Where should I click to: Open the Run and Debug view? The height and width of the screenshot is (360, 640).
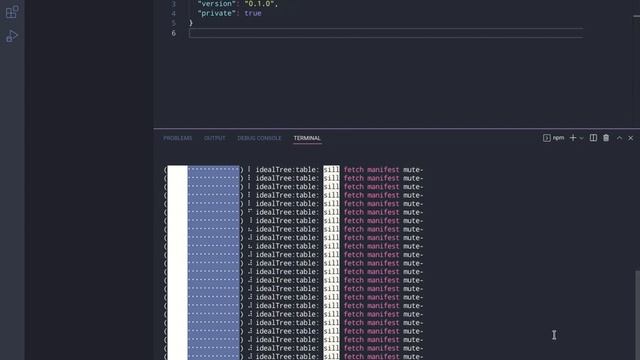pos(12,36)
